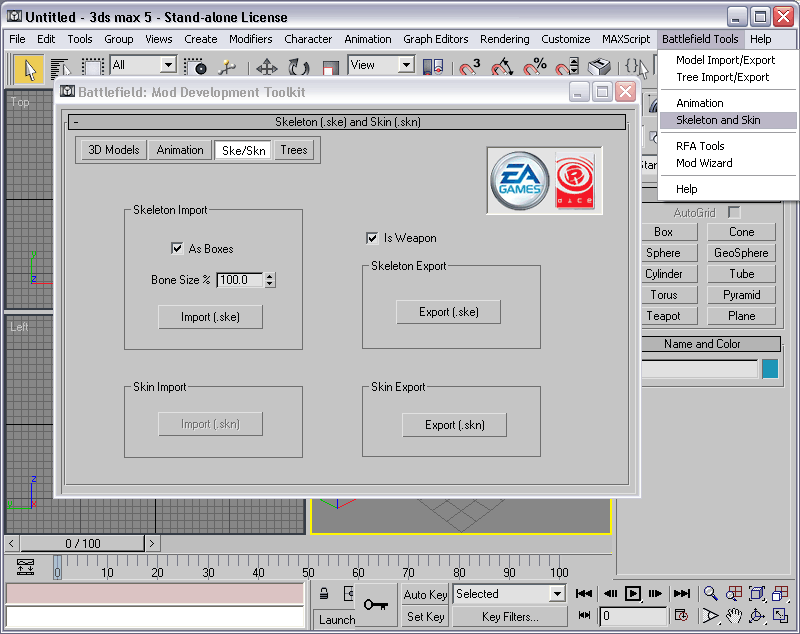Click the Export (.skn) button

[455, 425]
